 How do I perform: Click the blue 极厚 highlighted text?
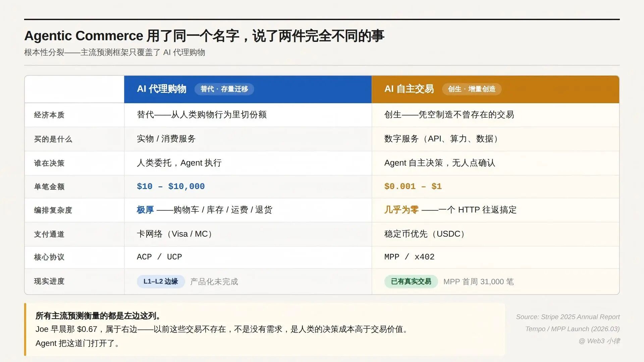145,210
